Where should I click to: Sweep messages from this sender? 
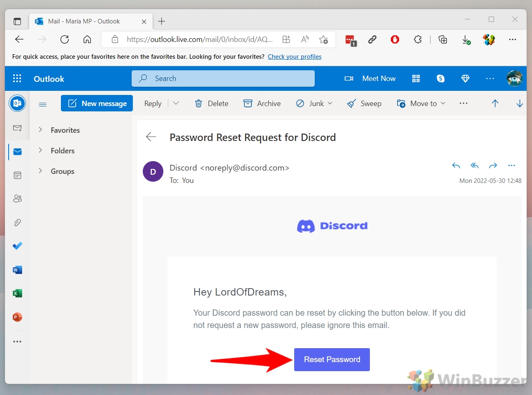(x=364, y=104)
